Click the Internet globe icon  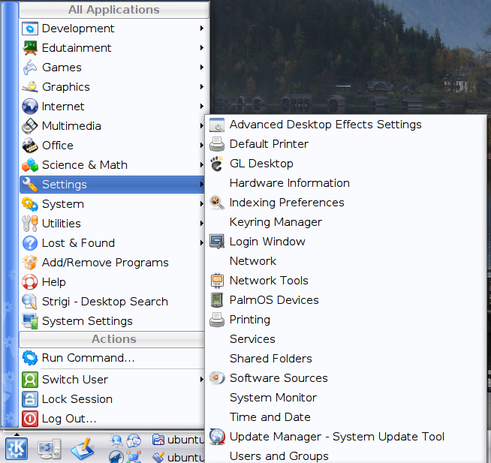(x=30, y=106)
